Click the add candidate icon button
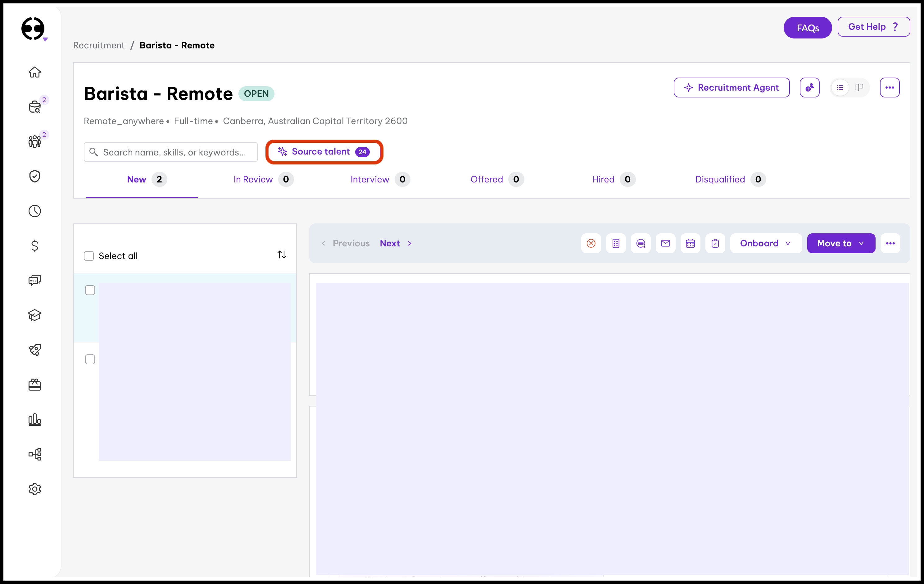This screenshot has height=584, width=924. 809,88
